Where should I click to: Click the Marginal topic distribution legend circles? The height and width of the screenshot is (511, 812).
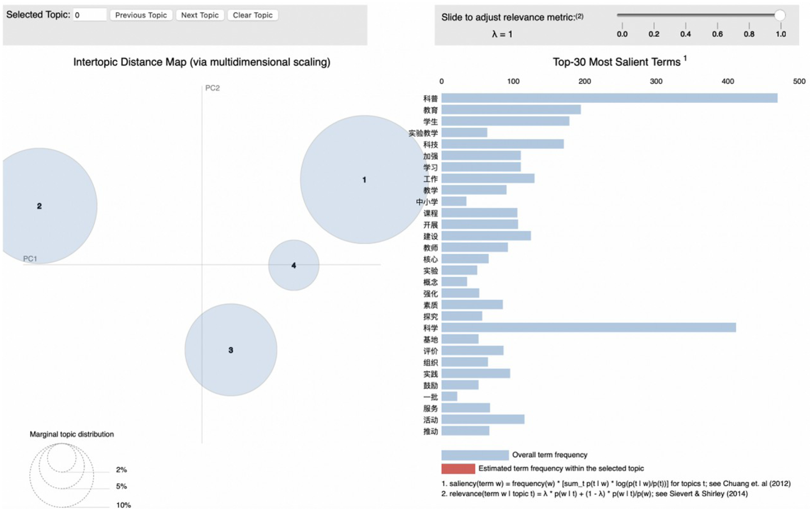point(62,475)
